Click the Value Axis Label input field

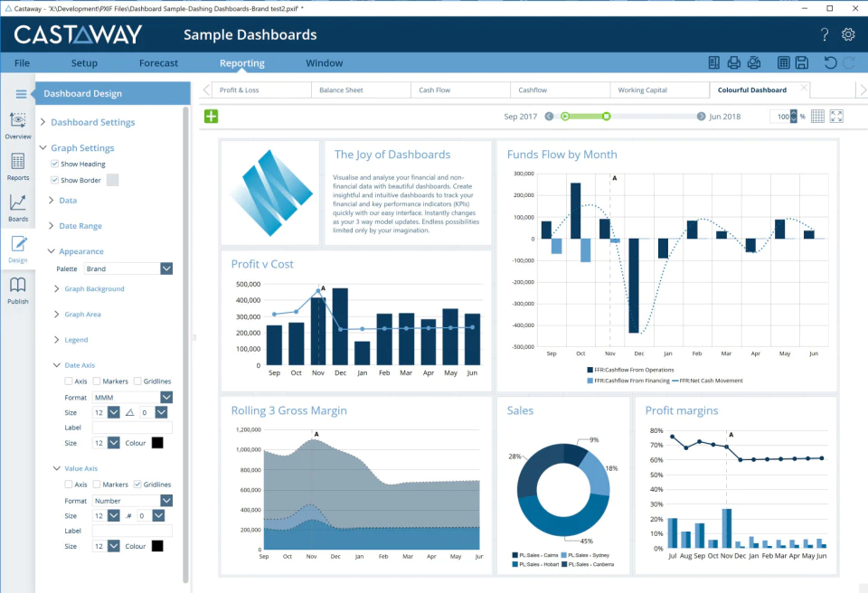click(x=132, y=531)
